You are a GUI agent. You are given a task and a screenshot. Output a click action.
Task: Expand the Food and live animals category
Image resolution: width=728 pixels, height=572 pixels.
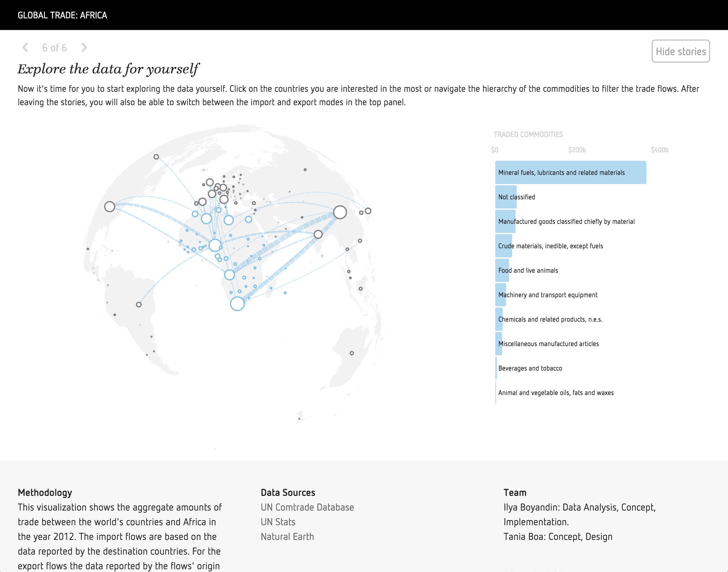(528, 270)
